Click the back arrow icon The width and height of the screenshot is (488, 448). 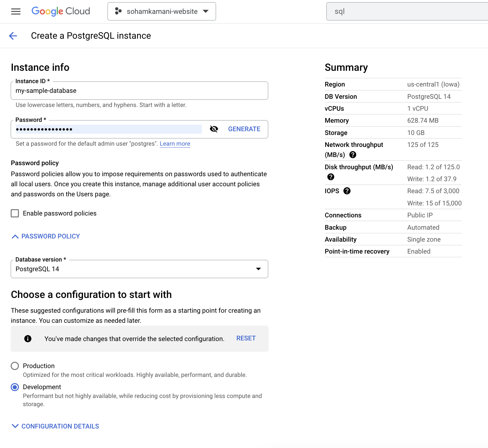pos(13,36)
